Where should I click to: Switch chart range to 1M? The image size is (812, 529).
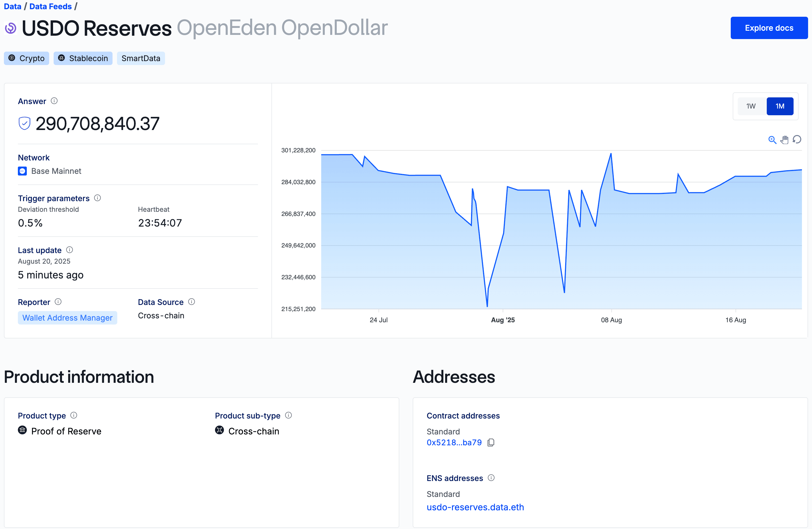click(x=780, y=106)
